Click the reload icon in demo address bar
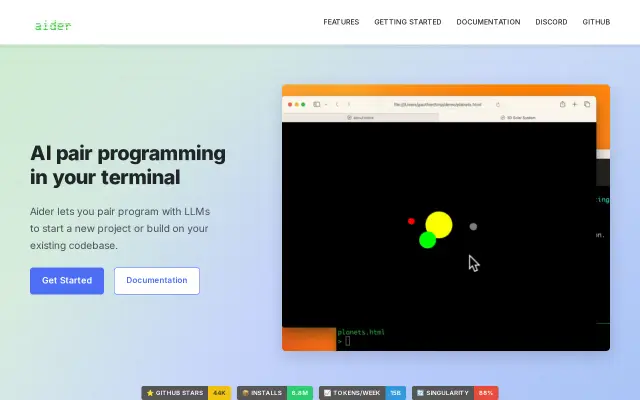This screenshot has width=640, height=400. tap(498, 104)
